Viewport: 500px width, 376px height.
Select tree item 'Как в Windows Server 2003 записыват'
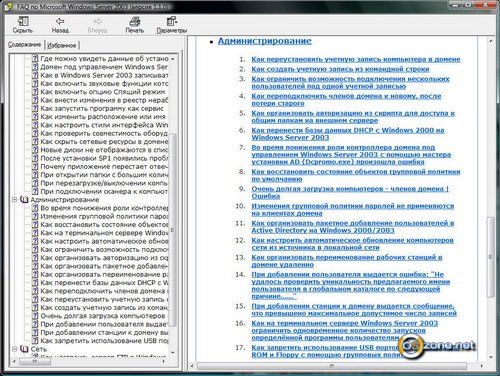click(104, 75)
